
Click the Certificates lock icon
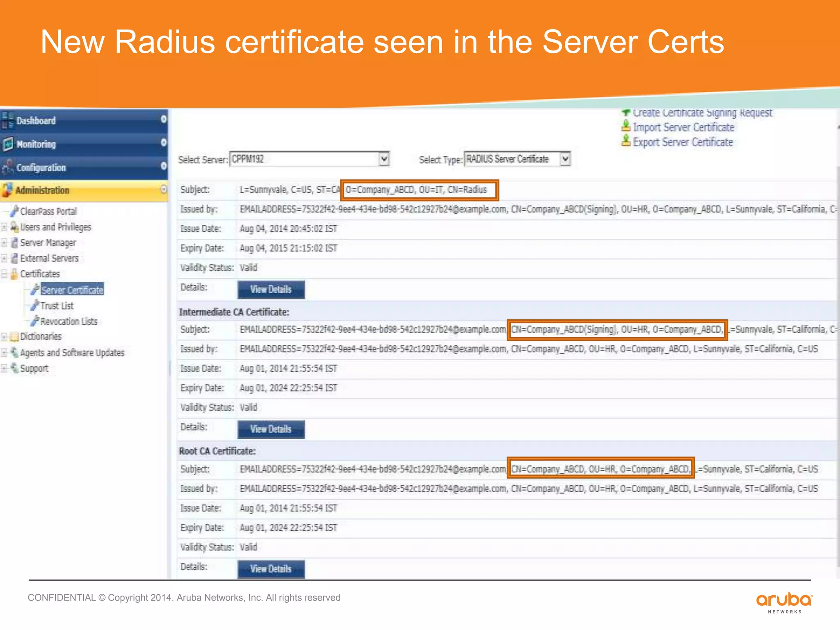tap(14, 274)
